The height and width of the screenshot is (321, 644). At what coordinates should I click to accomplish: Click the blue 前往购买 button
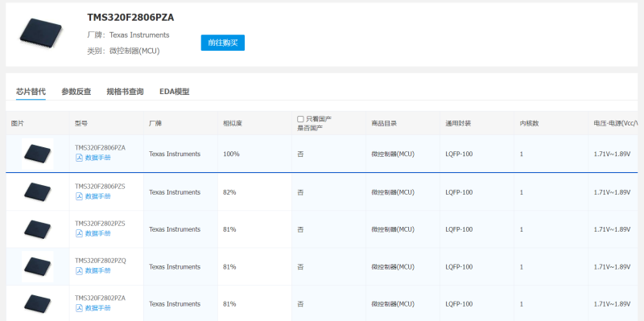click(x=223, y=43)
